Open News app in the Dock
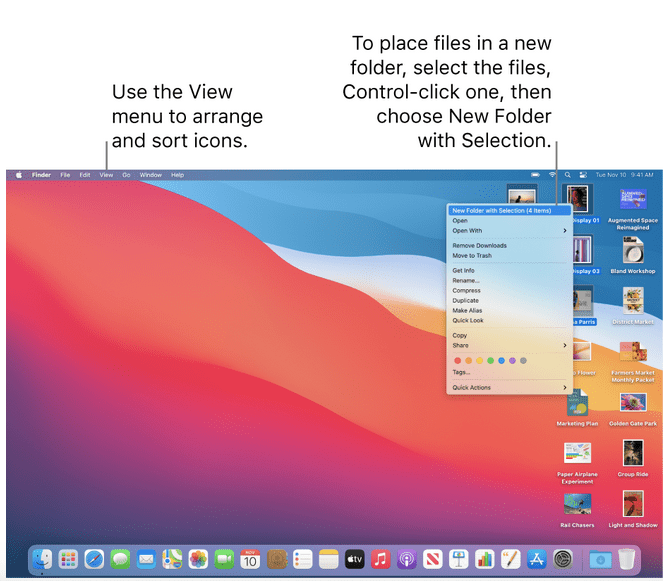 coord(433,560)
